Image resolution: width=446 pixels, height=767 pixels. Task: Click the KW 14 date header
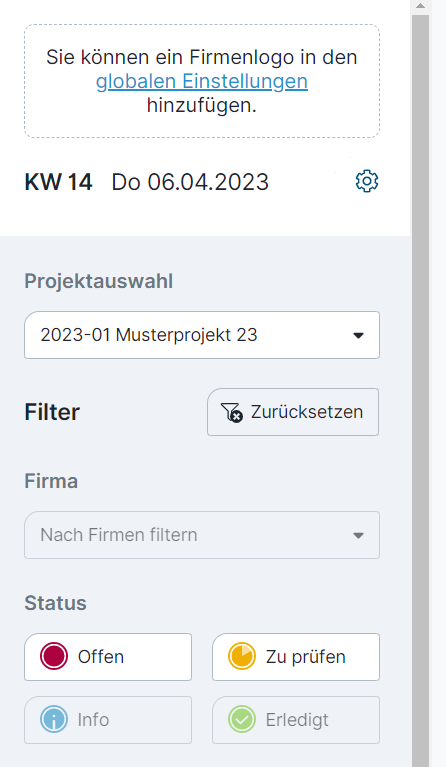147,182
